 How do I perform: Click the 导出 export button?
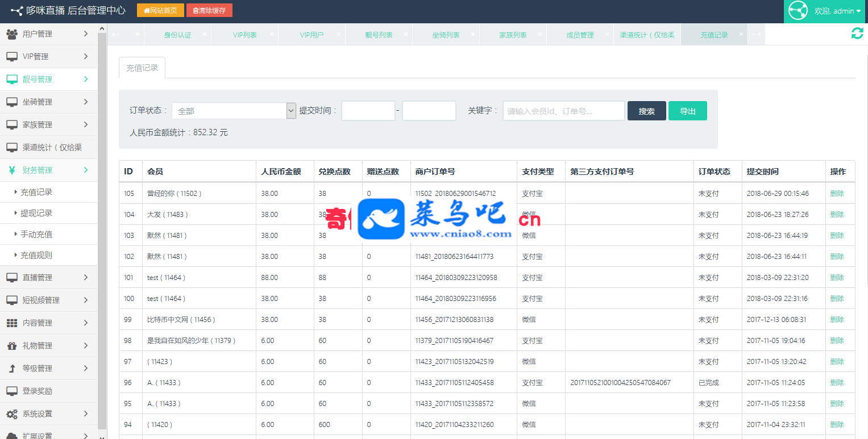click(688, 111)
